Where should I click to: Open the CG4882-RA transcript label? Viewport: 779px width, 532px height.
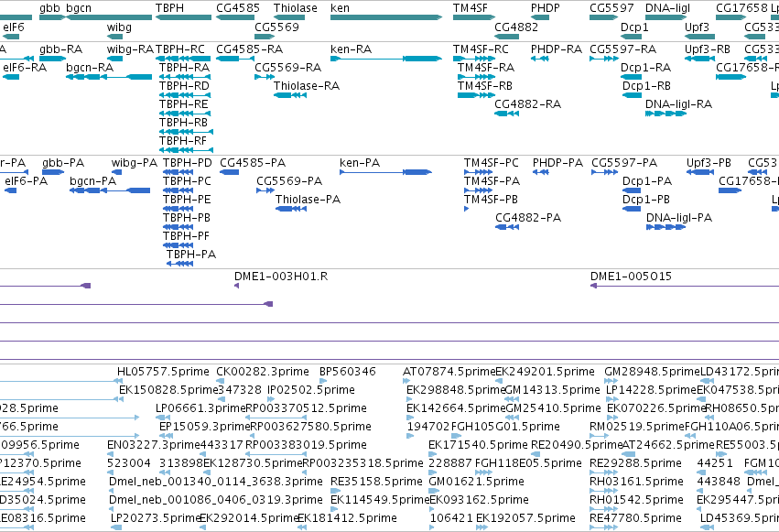[x=527, y=104]
